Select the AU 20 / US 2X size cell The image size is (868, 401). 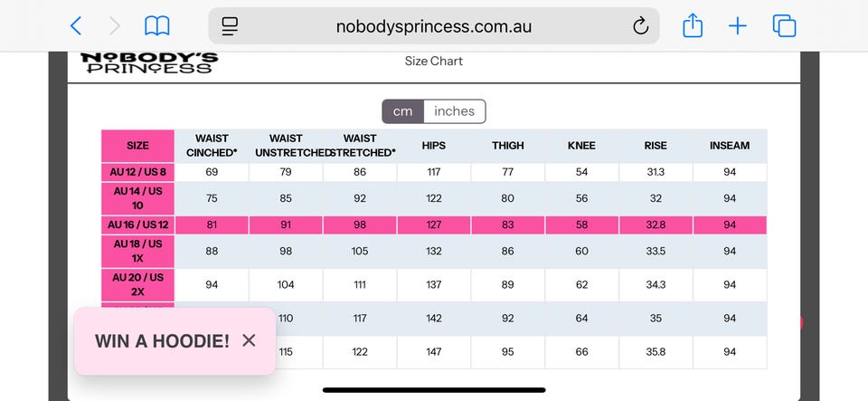coord(137,285)
